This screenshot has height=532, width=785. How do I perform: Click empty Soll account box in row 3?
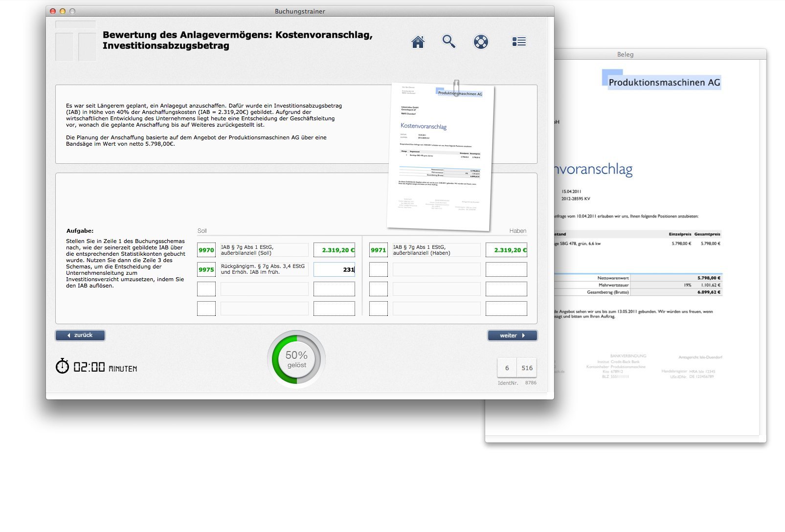206,289
